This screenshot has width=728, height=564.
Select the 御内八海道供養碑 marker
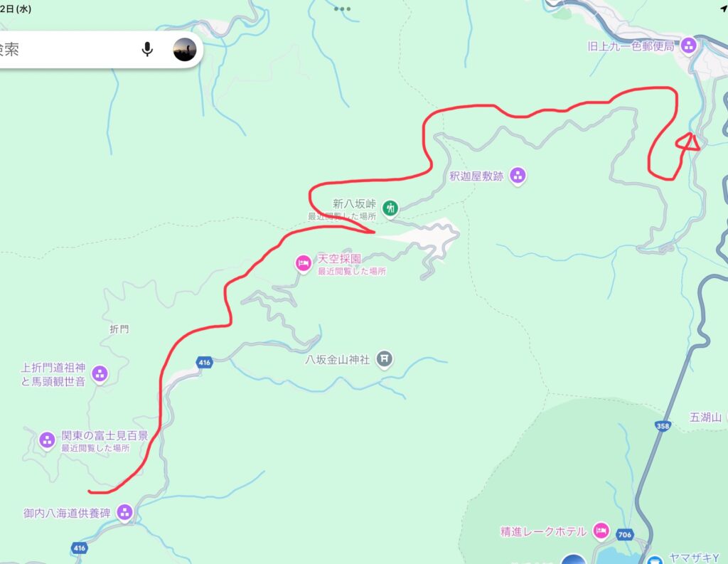click(124, 513)
